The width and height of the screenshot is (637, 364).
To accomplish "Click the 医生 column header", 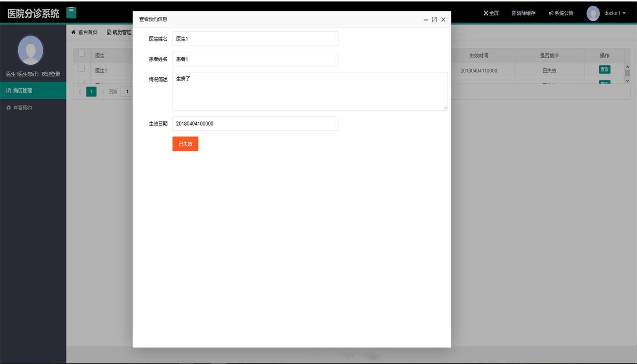I will 100,56.
